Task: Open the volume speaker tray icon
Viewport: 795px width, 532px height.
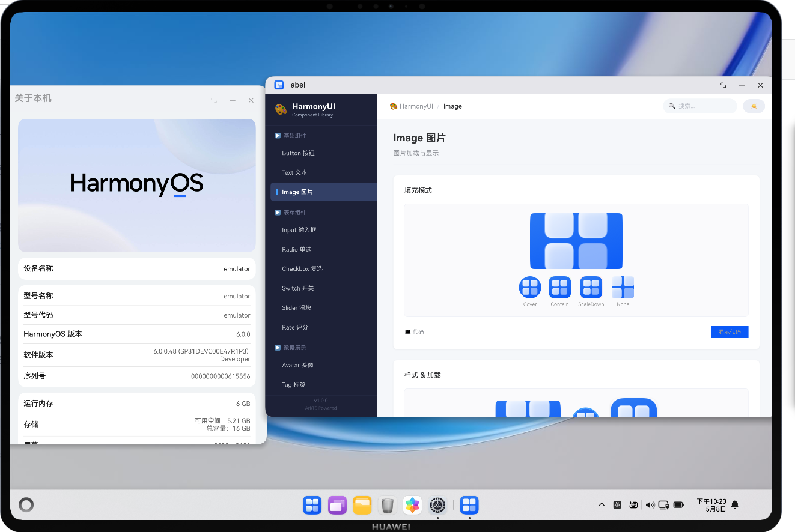Action: tap(650, 505)
